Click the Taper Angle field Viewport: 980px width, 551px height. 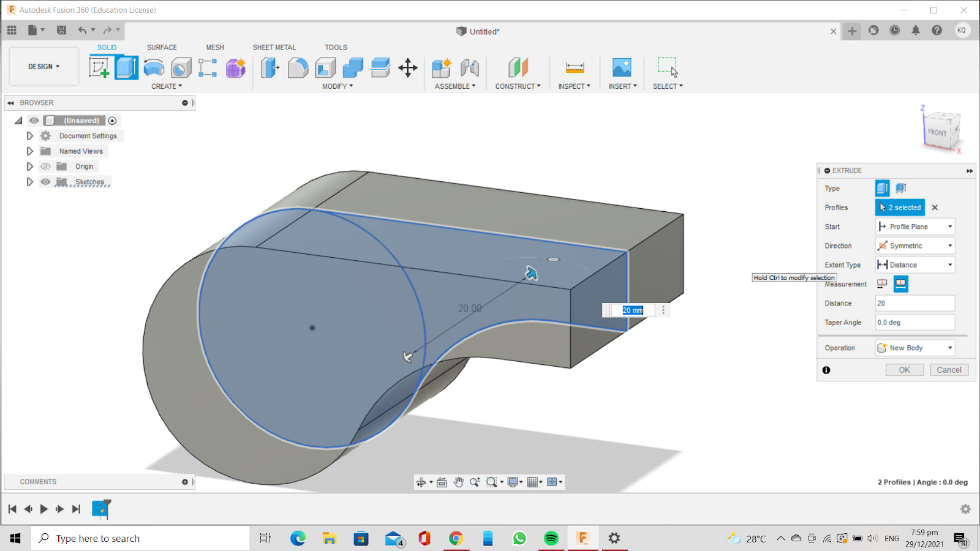pyautogui.click(x=915, y=322)
